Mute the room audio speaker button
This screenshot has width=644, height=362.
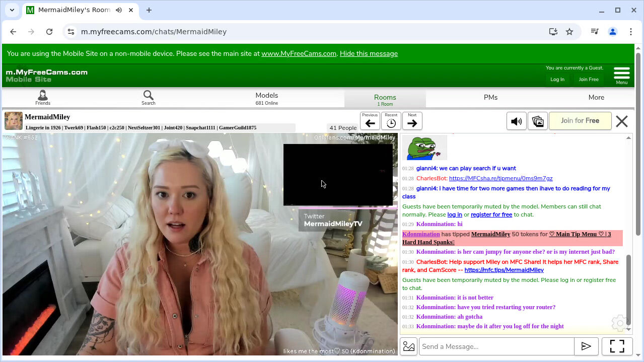[x=516, y=121]
